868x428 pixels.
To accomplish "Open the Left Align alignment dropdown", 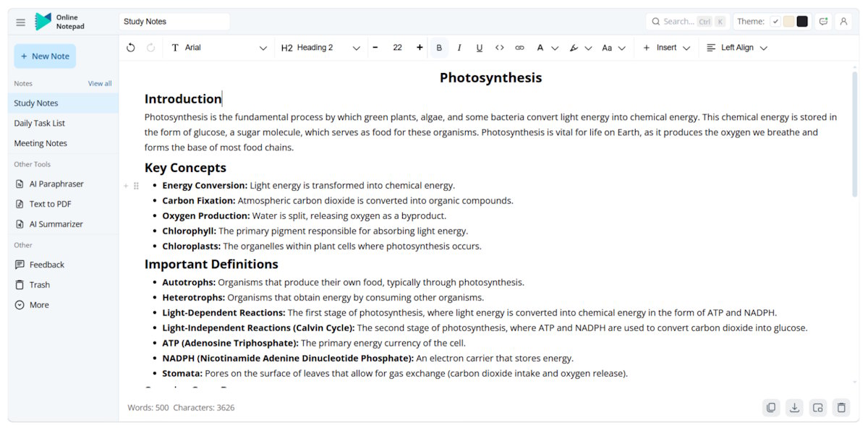I will 736,48.
